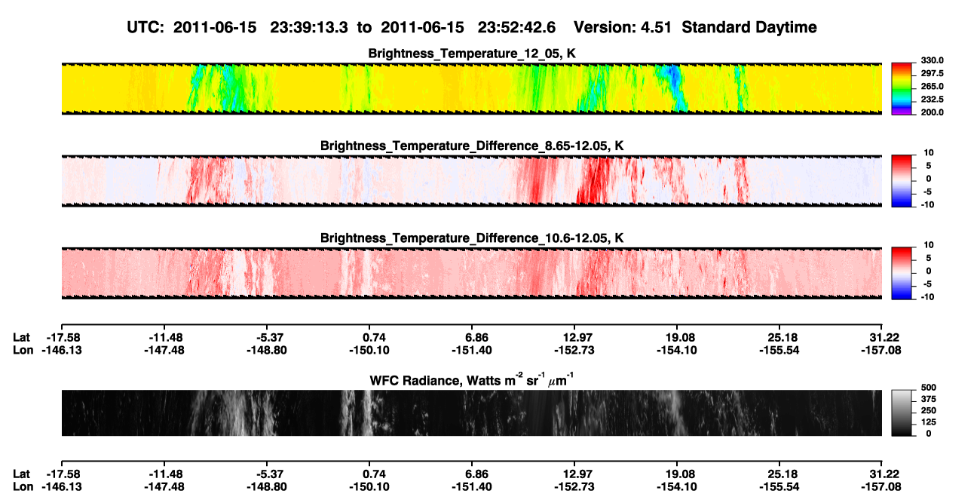
Task: Click latitude '-11.48' on the axis above WFC panel
Action: (x=164, y=337)
